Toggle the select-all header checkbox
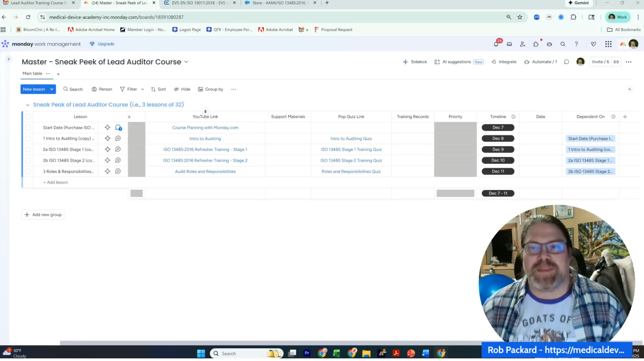 coord(28,116)
